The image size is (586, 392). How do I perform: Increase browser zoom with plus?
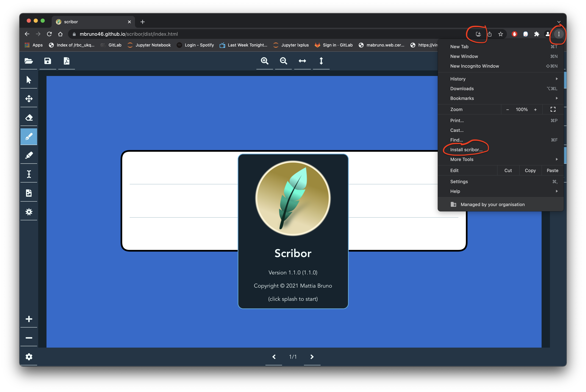[x=535, y=109]
